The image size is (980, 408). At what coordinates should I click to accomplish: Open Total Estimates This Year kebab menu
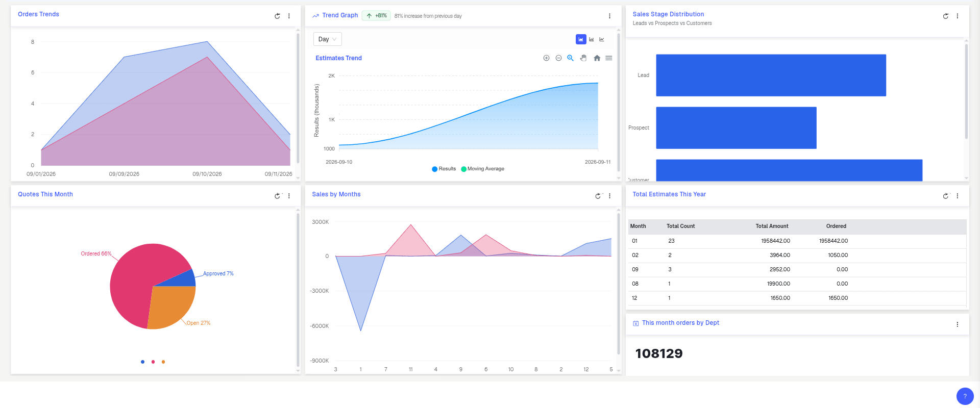958,196
